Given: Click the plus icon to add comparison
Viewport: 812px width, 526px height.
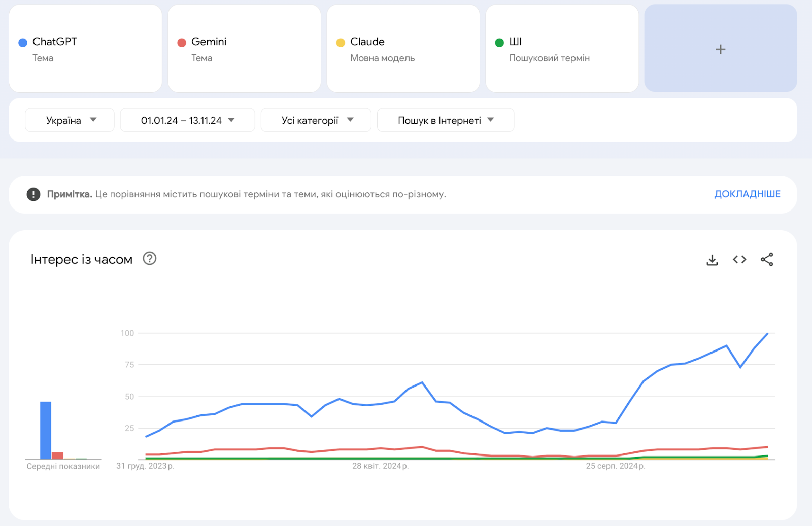Looking at the screenshot, I should (x=720, y=49).
